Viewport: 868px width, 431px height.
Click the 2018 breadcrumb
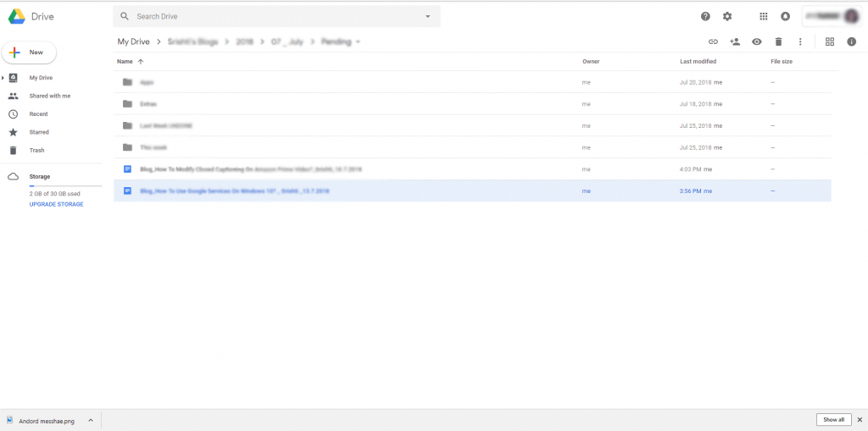point(245,41)
